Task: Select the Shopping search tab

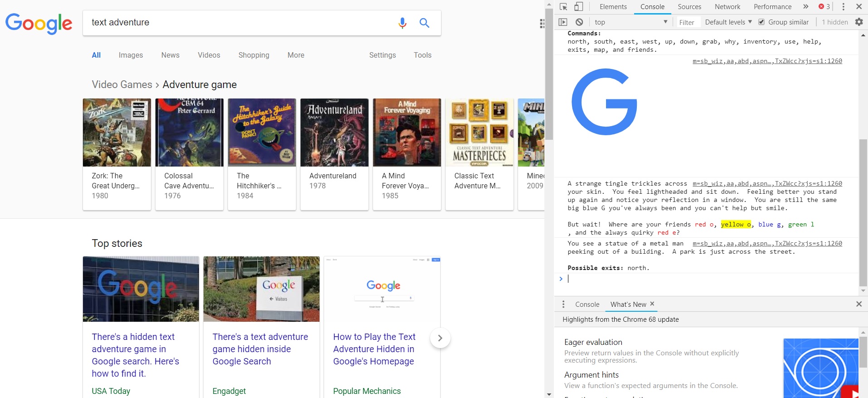Action: [x=254, y=55]
